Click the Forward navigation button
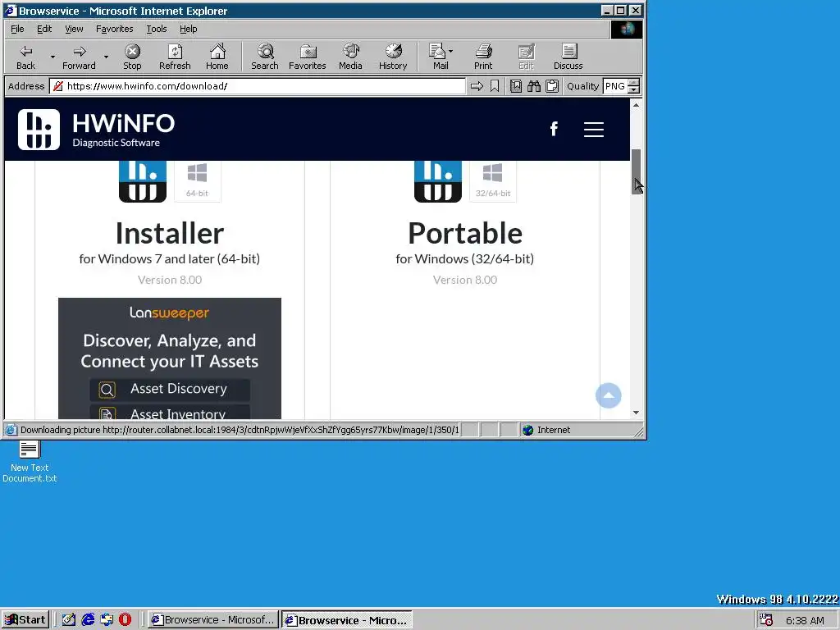The height and width of the screenshot is (630, 840). [x=79, y=57]
